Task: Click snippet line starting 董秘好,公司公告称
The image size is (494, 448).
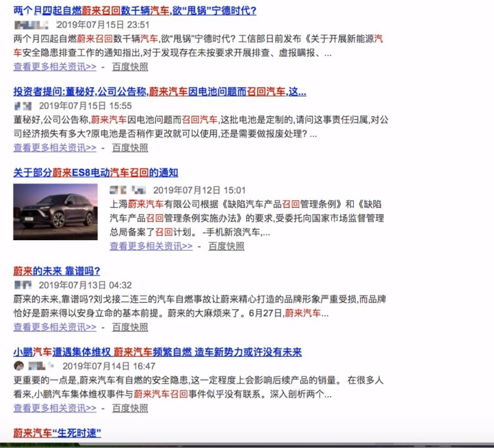Action: tap(201, 120)
